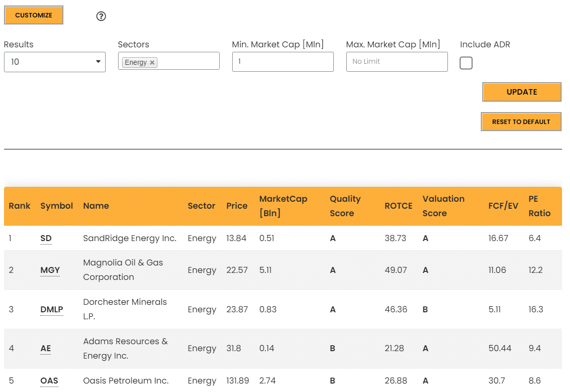The width and height of the screenshot is (570, 392).
Task: Click the UPDATE button
Action: pos(522,92)
